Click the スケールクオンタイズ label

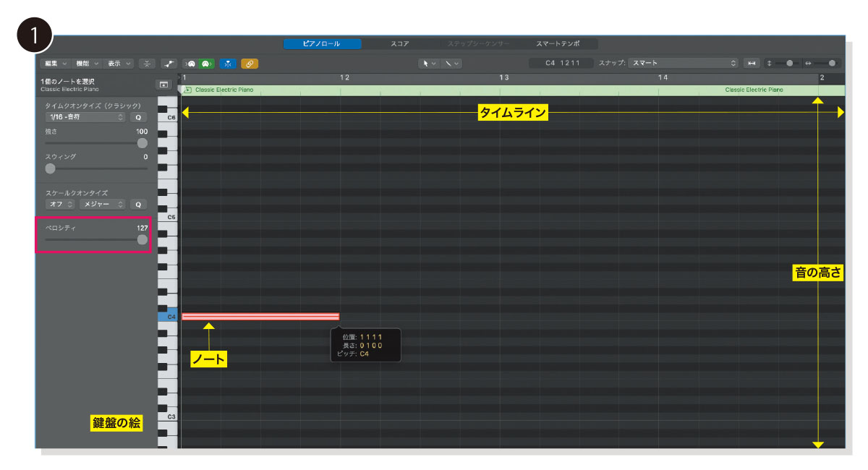pyautogui.click(x=77, y=193)
